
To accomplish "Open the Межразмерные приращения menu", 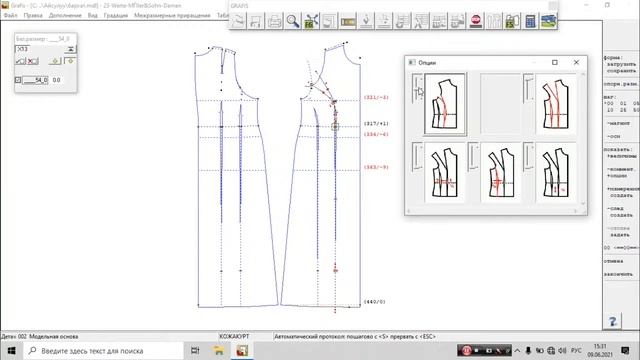I will [x=172, y=16].
